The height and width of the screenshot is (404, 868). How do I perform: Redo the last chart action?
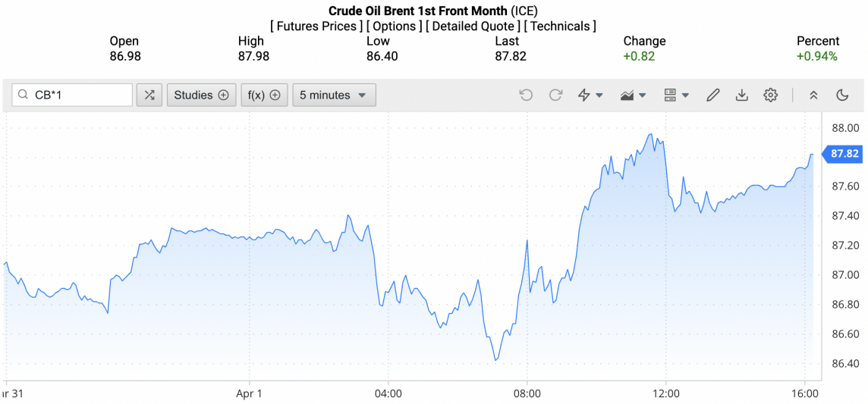[x=555, y=95]
